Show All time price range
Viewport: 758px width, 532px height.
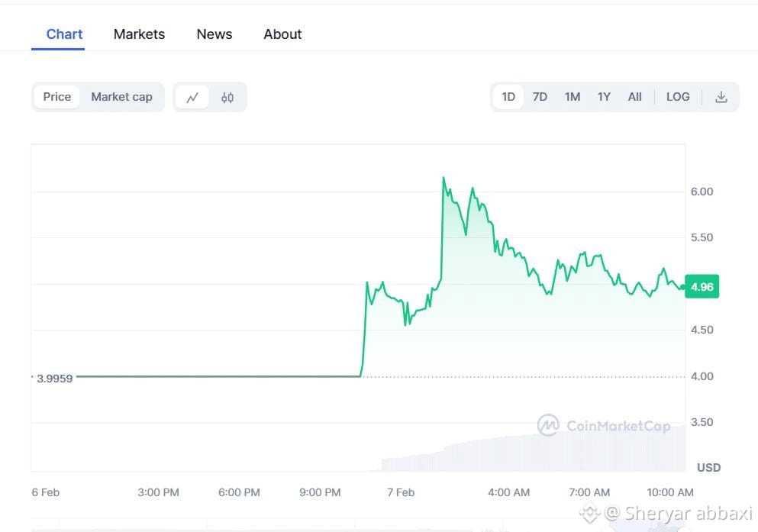coord(635,97)
